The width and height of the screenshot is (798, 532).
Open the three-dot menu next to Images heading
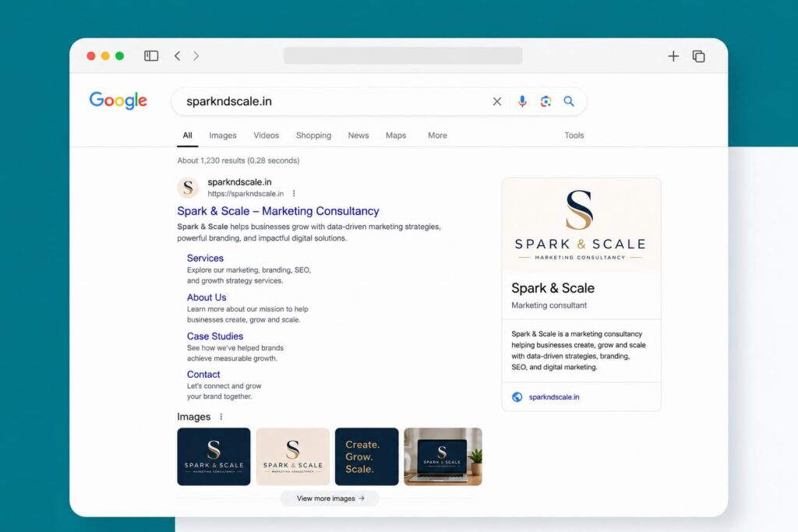tap(221, 417)
